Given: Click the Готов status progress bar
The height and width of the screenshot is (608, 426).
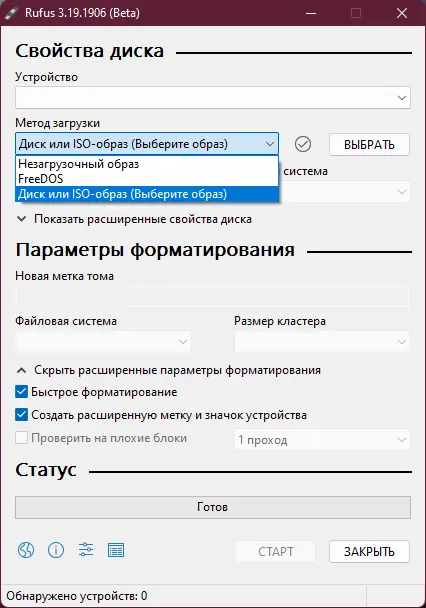Looking at the screenshot, I should (x=213, y=507).
